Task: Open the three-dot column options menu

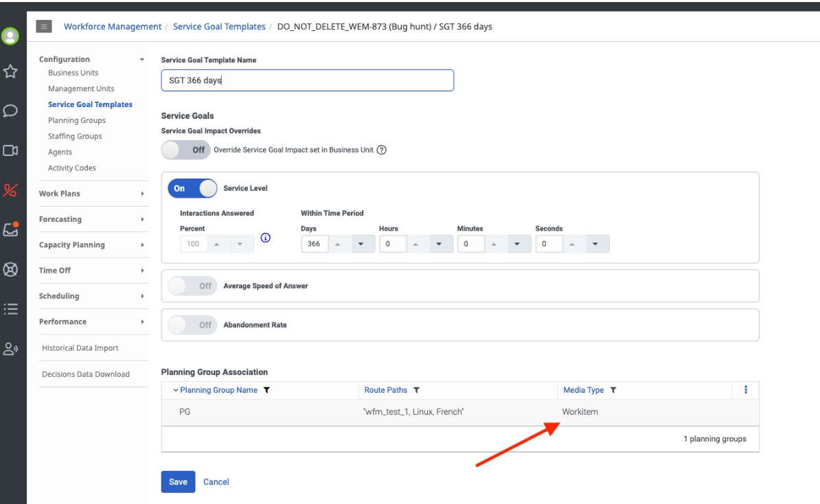Action: [746, 390]
